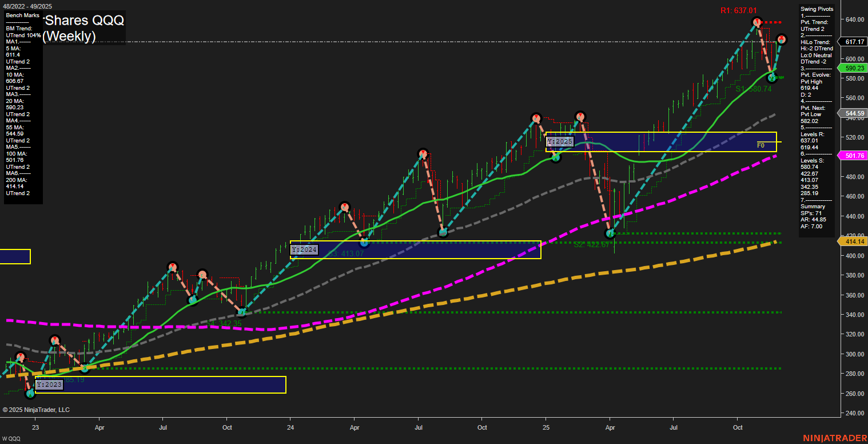Click the NinjaTrader logo in the bottom corner
The height and width of the screenshot is (444, 868).
[x=835, y=438]
